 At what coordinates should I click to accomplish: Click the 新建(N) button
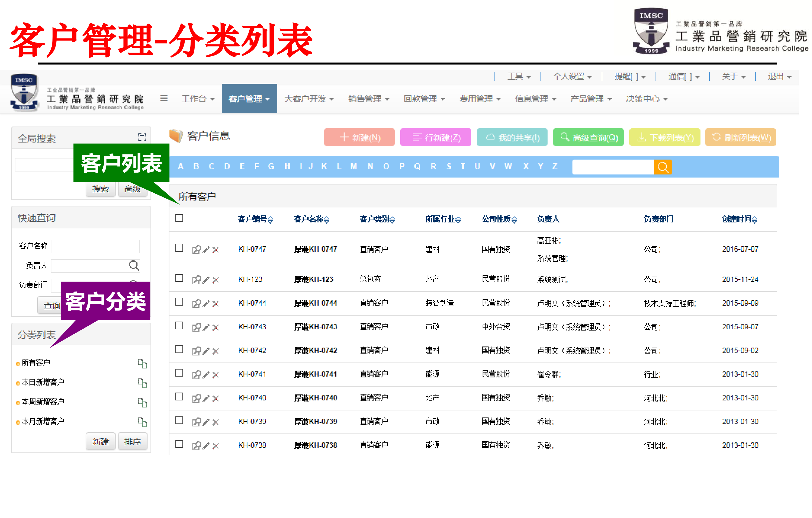pos(359,137)
